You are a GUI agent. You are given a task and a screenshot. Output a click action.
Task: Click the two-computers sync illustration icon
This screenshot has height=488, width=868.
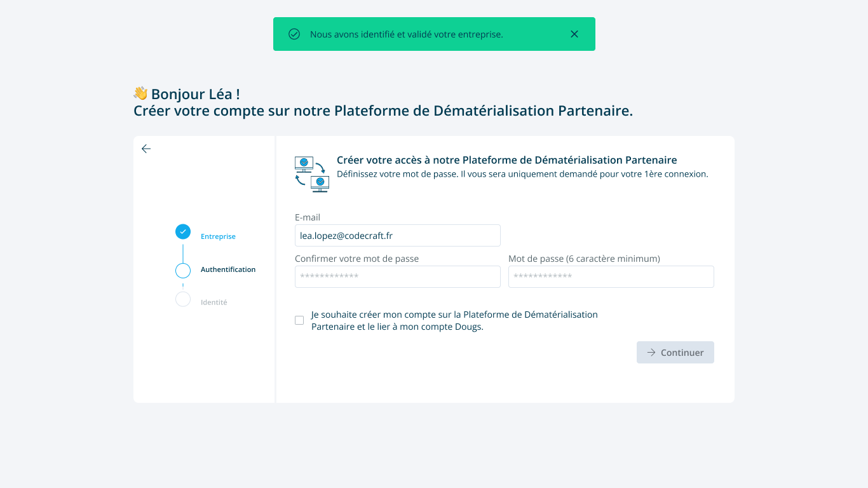point(311,173)
